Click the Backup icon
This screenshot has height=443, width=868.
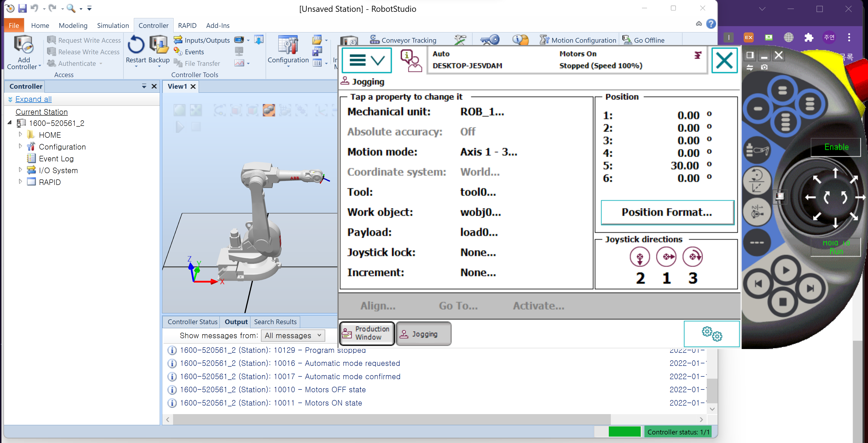coord(159,44)
